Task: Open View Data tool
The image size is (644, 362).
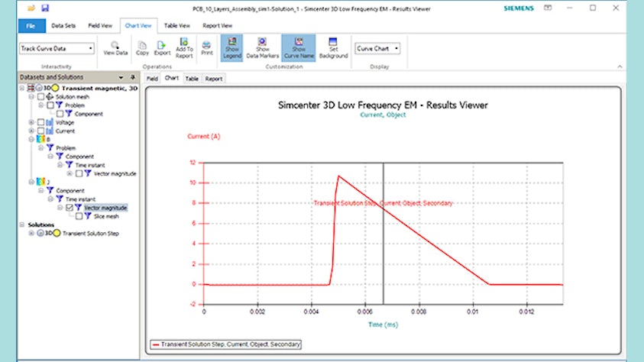Action: (115, 48)
